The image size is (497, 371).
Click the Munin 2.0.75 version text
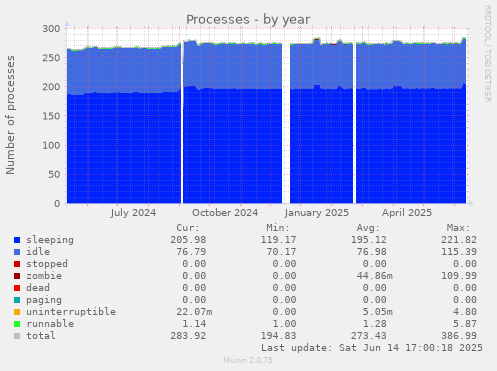pyautogui.click(x=248, y=360)
